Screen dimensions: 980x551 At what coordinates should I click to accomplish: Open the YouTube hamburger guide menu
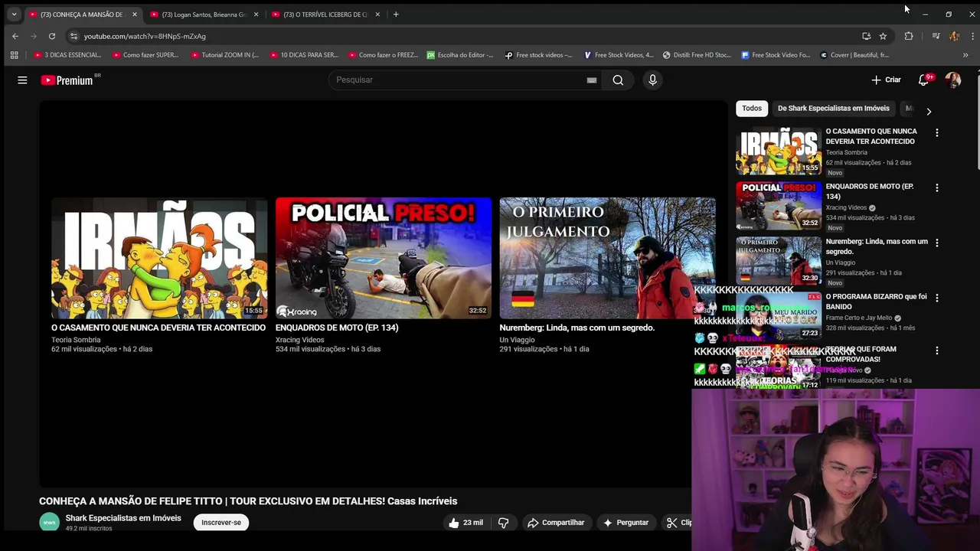tap(22, 80)
